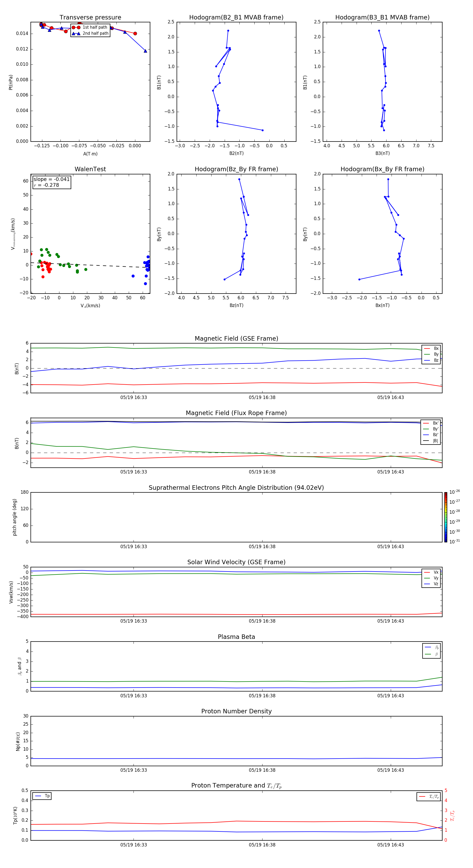473x868 pixels.
Task: Click the "pitch angle (deg)" y-axis label
Action: (x=14, y=517)
